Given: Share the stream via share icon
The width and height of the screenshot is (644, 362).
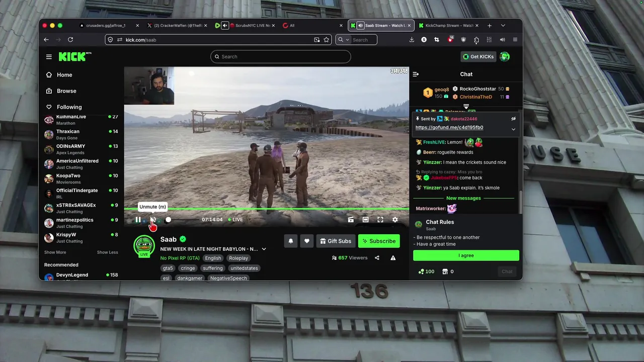Looking at the screenshot, I should pyautogui.click(x=377, y=258).
